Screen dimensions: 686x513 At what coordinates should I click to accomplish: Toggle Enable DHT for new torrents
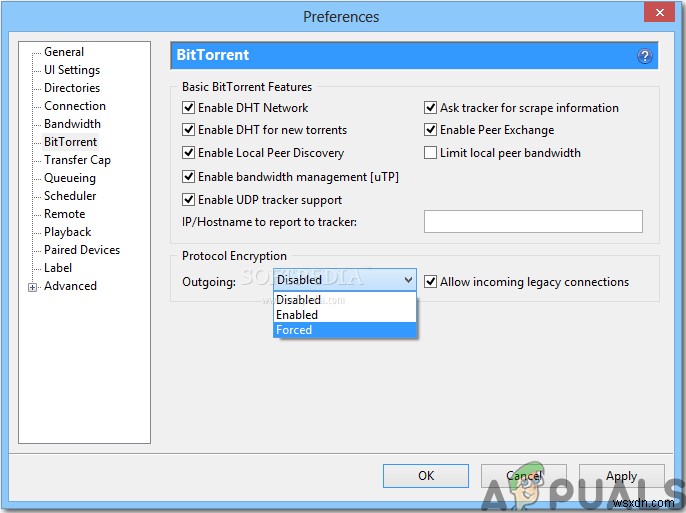[x=188, y=130]
